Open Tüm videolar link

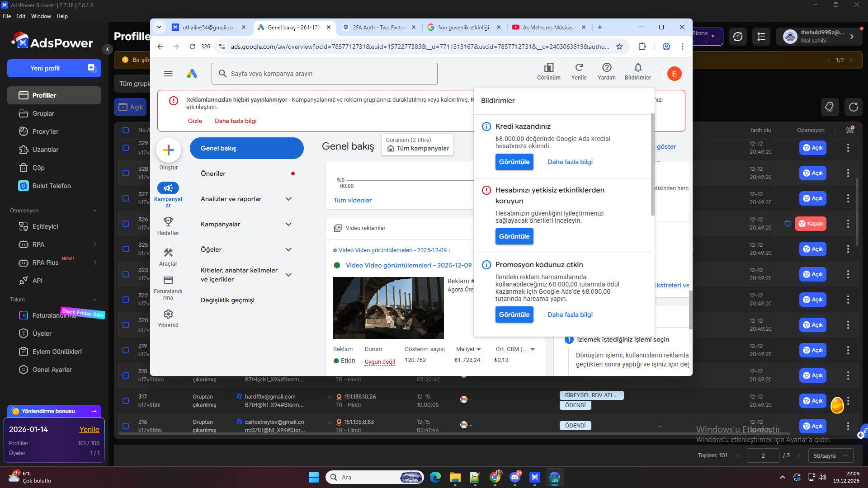point(353,200)
